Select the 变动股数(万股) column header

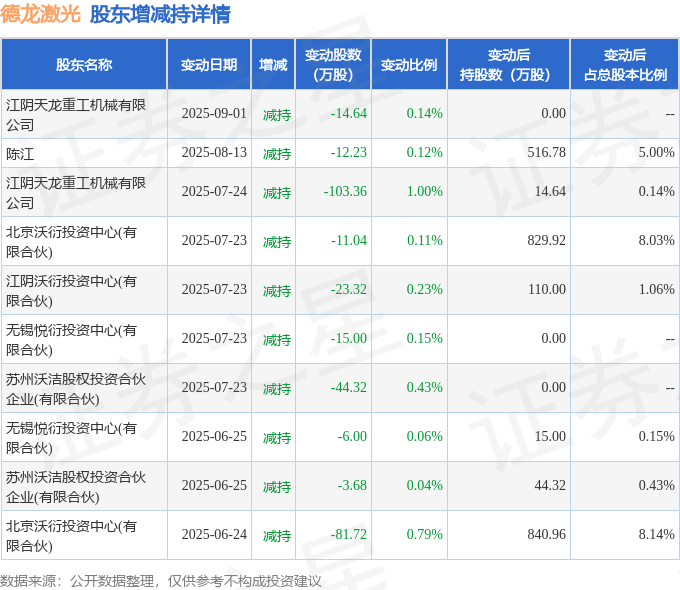click(333, 65)
